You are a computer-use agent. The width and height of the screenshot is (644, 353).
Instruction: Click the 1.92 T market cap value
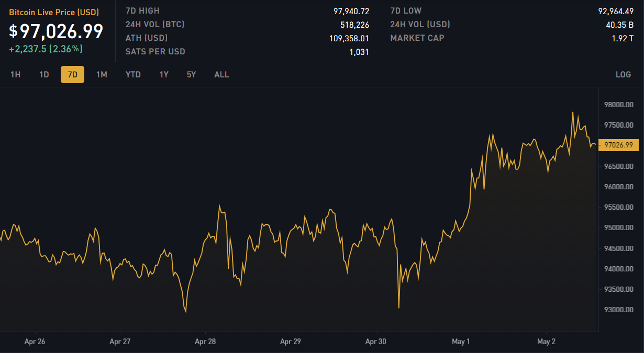coord(623,38)
